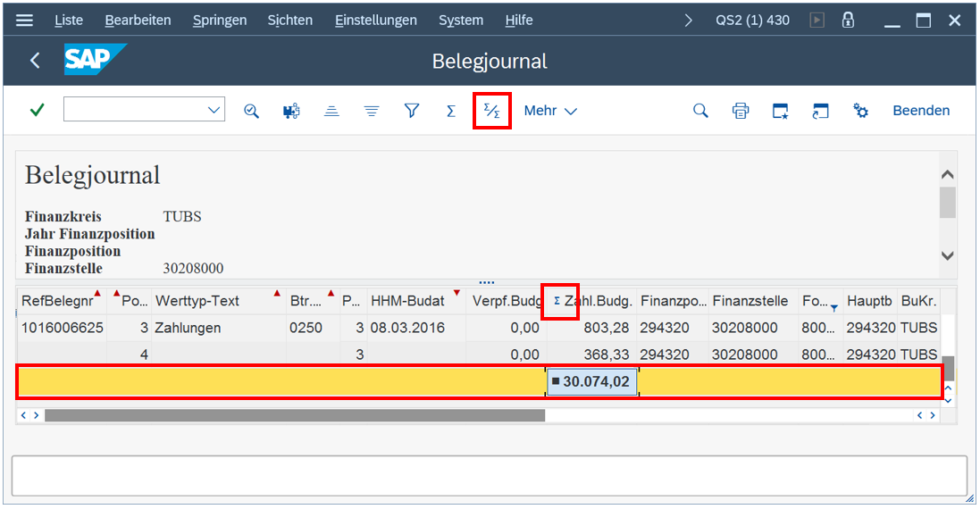Open the Bearbeiten menu
This screenshot has width=980, height=509.
point(138,20)
